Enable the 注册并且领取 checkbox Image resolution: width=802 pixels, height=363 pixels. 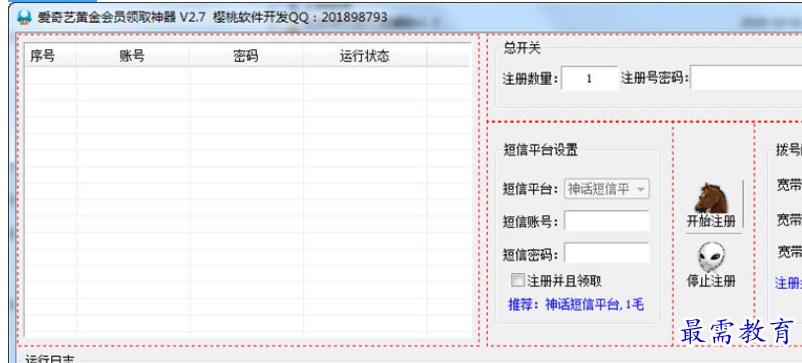point(518,280)
